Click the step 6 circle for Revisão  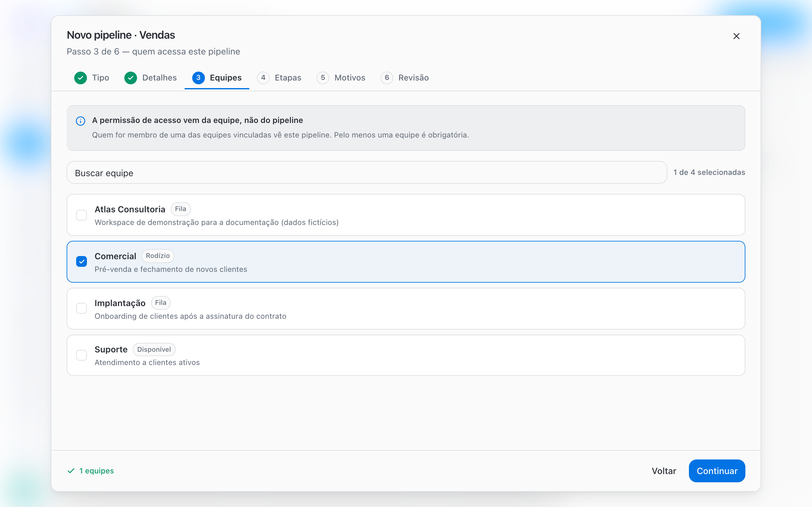pos(387,78)
